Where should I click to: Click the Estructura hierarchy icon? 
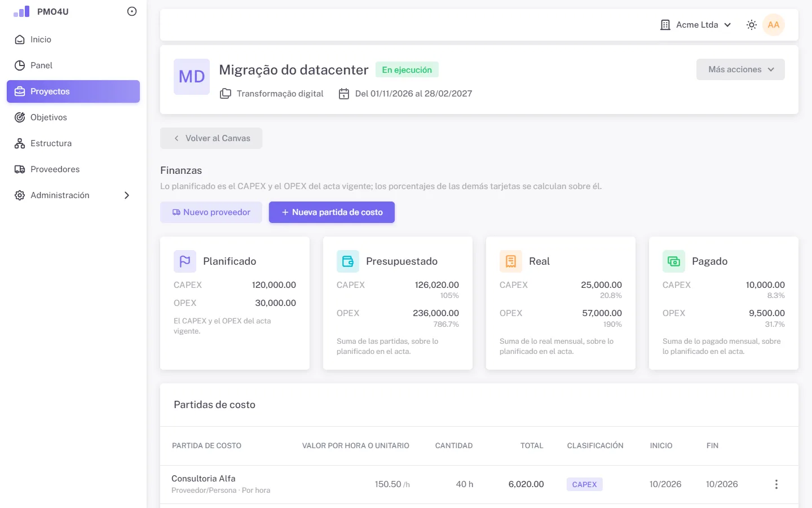click(x=20, y=143)
